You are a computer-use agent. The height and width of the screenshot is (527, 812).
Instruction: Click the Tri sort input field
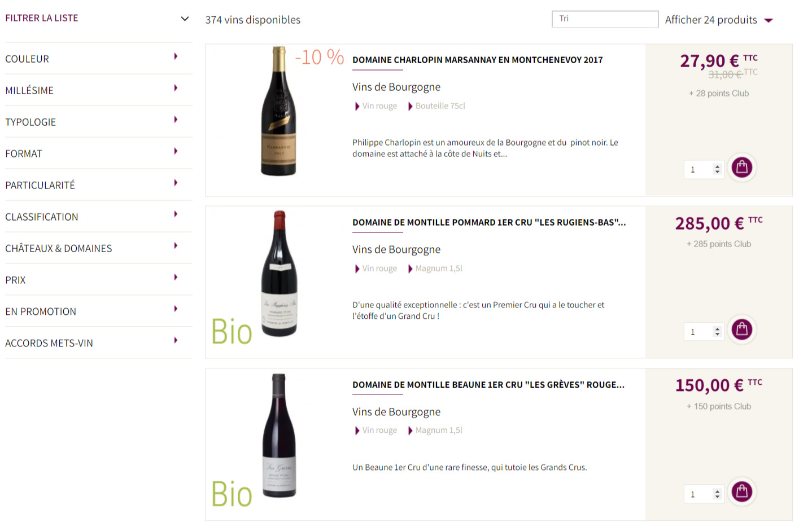(x=604, y=19)
